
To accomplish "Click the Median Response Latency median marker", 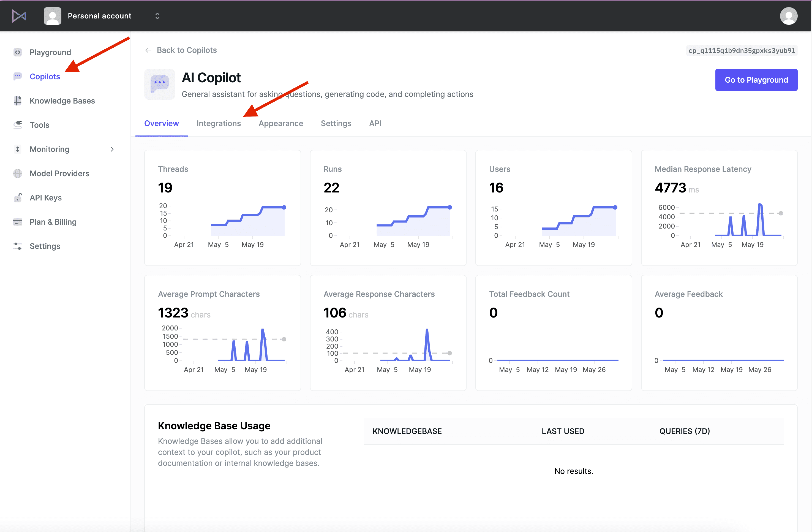I will [781, 213].
